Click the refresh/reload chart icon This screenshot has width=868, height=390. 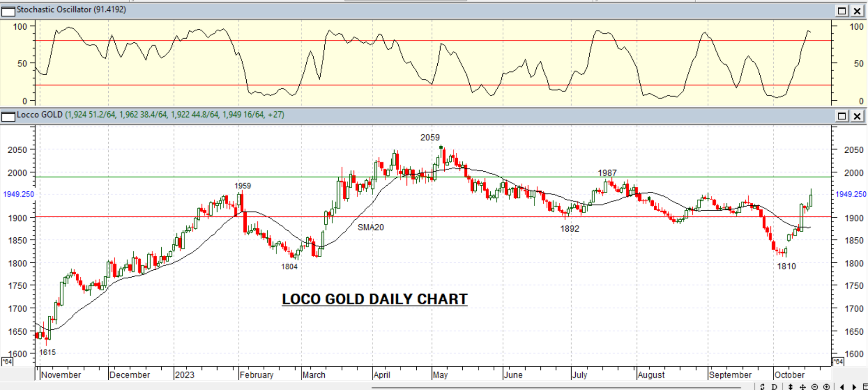tap(762, 386)
